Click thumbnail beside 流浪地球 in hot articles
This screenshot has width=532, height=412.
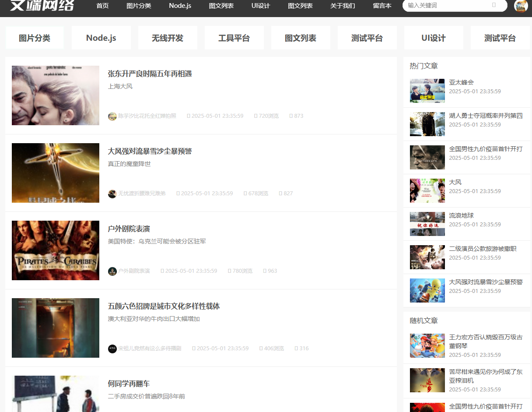[x=427, y=224]
